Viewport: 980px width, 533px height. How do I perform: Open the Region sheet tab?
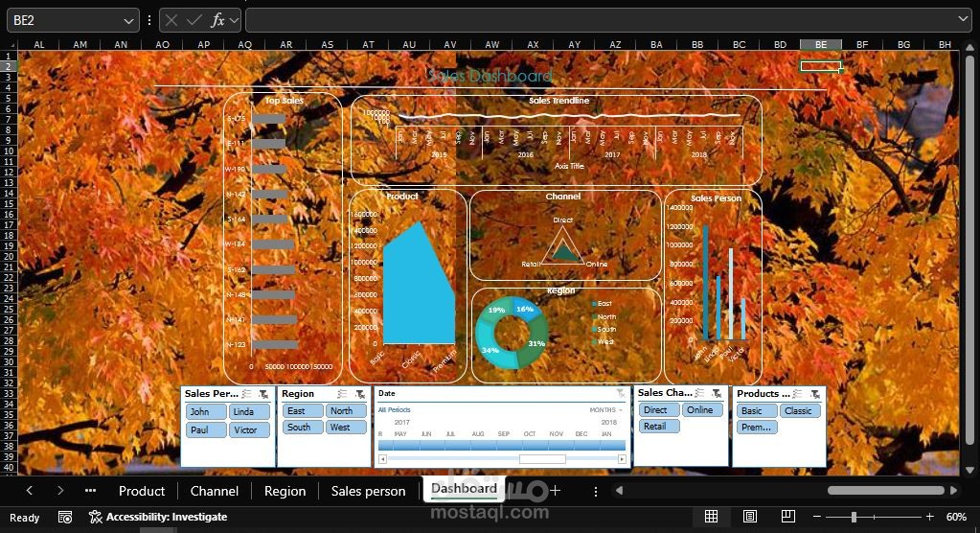click(x=285, y=491)
